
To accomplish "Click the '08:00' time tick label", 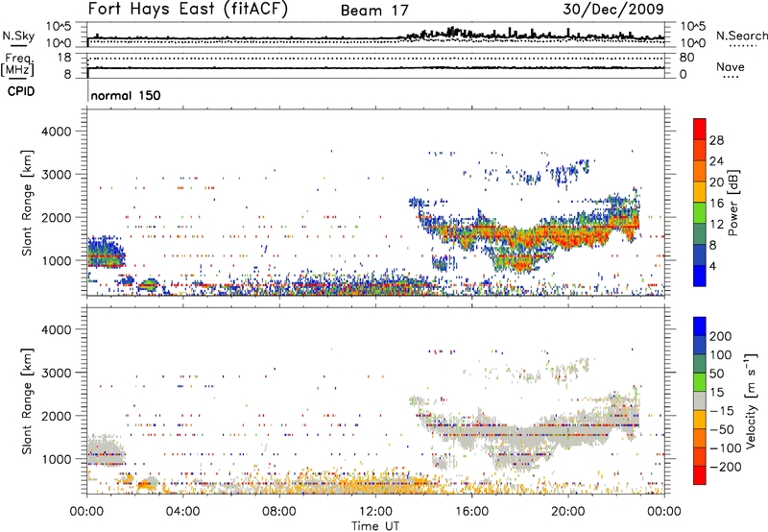I will (278, 512).
